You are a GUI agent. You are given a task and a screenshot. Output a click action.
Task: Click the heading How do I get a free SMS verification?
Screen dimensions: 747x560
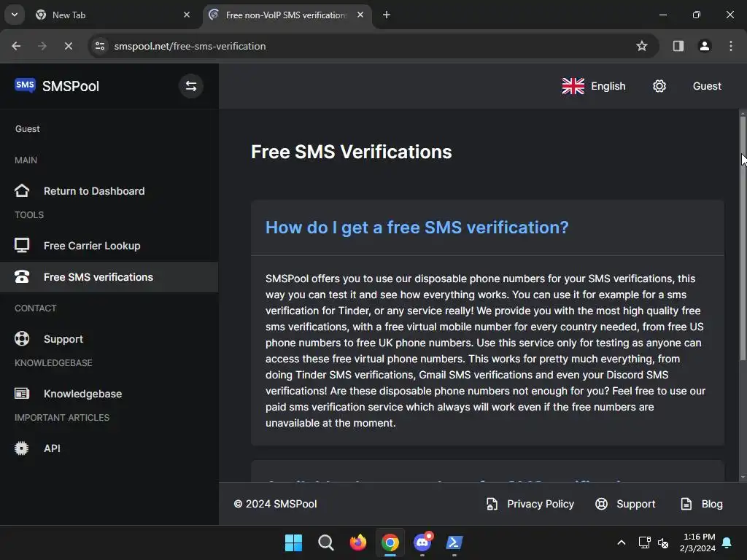tap(417, 227)
